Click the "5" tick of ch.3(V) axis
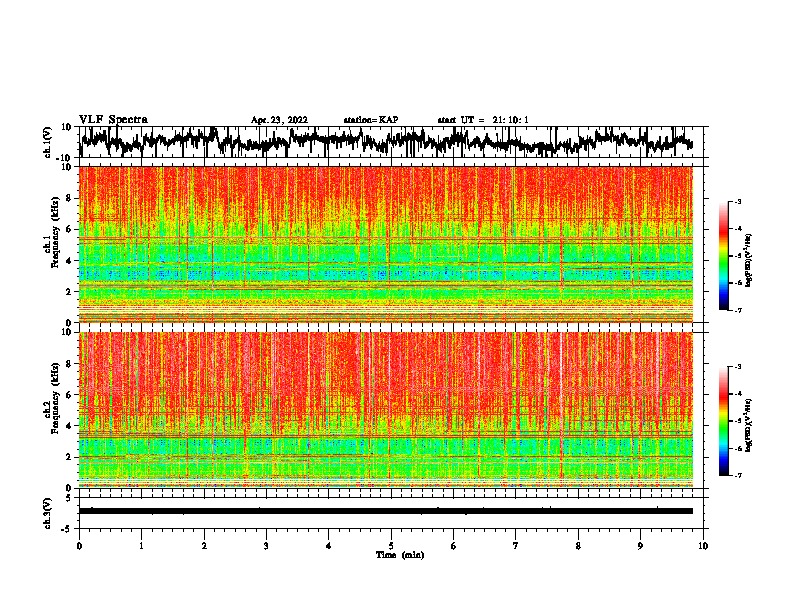 69,498
